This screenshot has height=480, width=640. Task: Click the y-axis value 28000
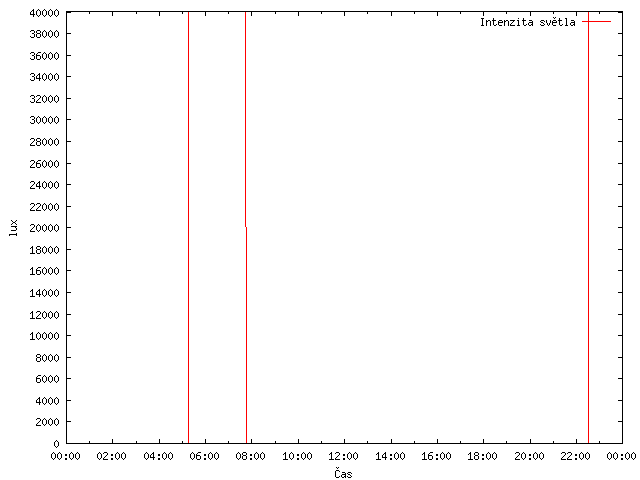coord(44,142)
